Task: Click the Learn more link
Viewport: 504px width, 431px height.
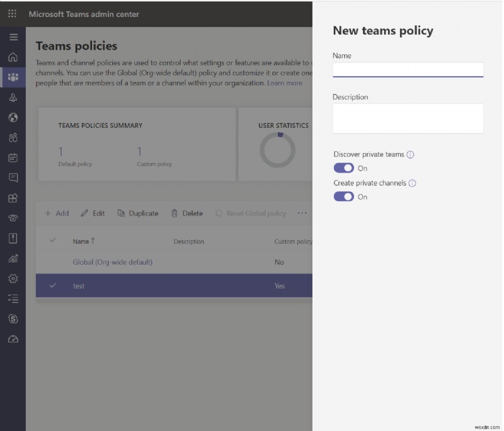Action: (x=285, y=83)
